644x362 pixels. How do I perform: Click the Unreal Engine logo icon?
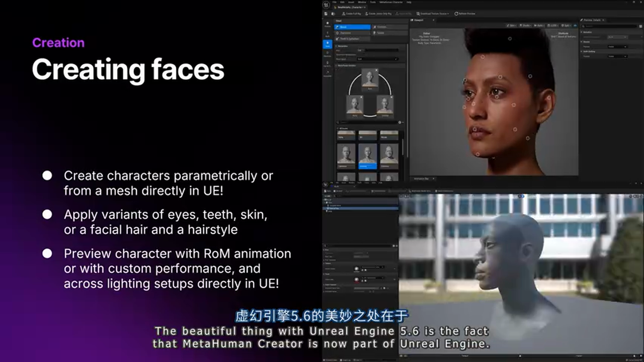(327, 4)
